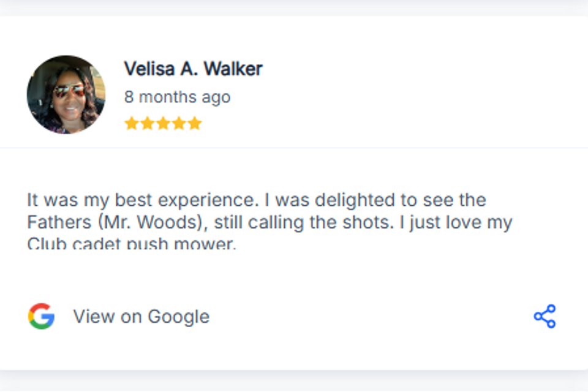Select the first star in the rating
This screenshot has height=392, width=588.
(x=131, y=123)
